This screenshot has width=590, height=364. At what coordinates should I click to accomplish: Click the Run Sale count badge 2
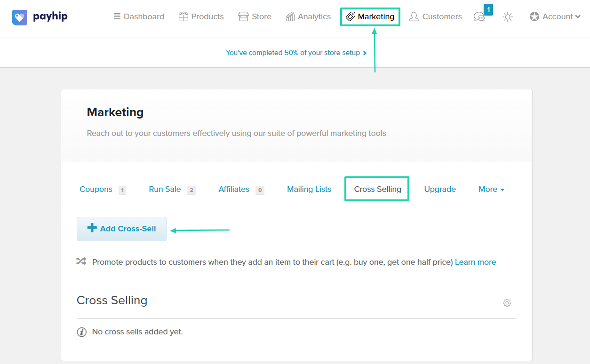[191, 190]
